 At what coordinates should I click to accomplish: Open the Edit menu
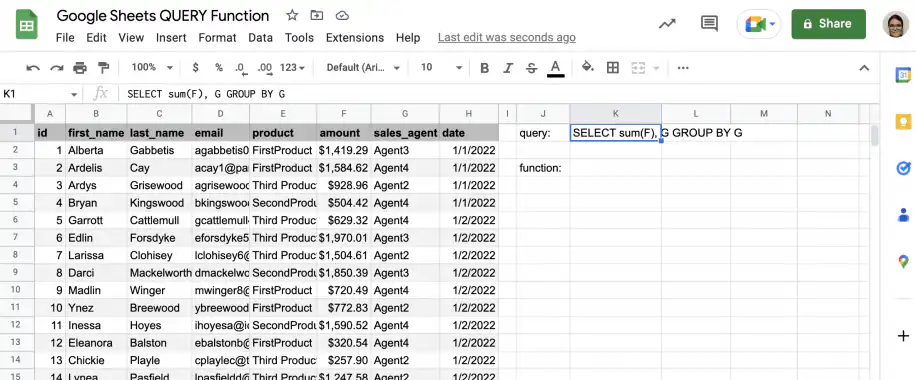click(x=96, y=37)
